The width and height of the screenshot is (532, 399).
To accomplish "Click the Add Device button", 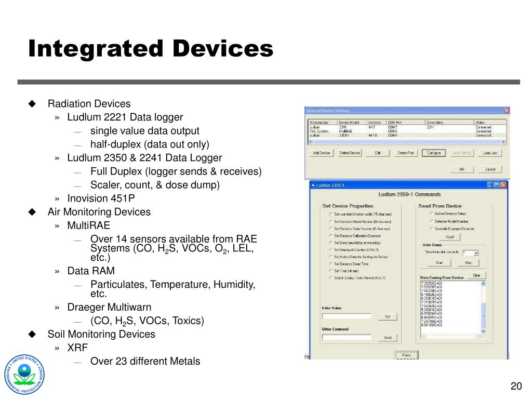I will click(x=321, y=153).
